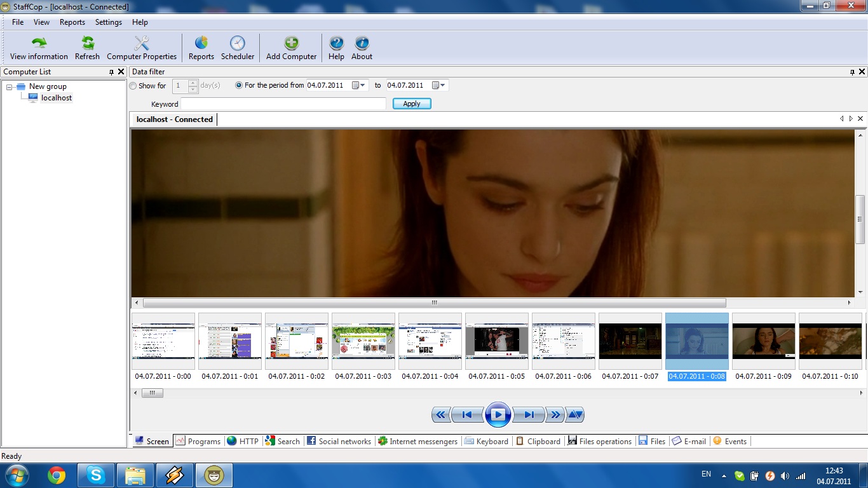Image resolution: width=868 pixels, height=488 pixels.
Task: Select the 04.07.2011 - 0:05 thumbnail
Action: (x=497, y=347)
